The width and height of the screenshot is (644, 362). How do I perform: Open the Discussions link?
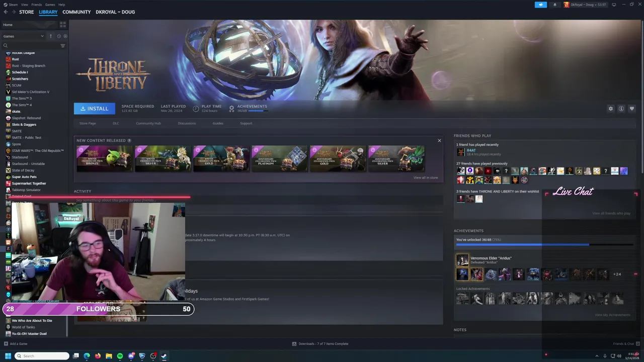tap(187, 123)
